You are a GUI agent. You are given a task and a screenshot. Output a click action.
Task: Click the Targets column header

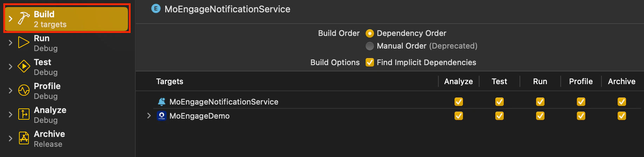click(170, 81)
